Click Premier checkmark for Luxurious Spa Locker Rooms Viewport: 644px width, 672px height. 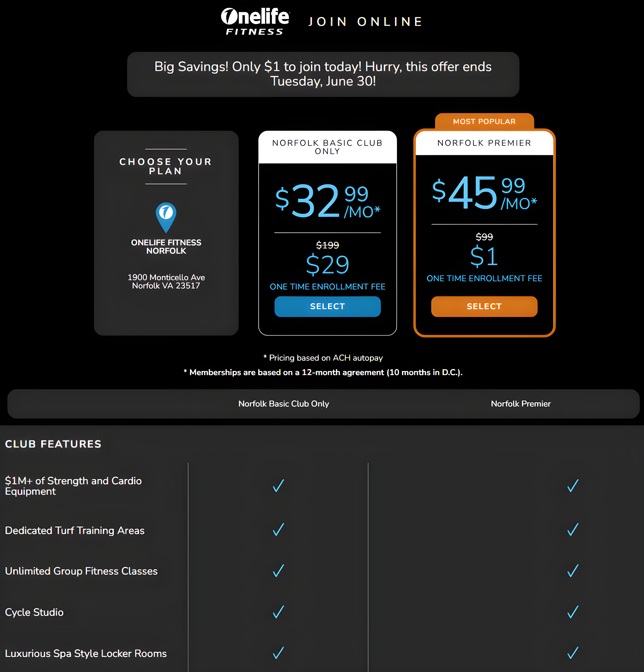[573, 653]
